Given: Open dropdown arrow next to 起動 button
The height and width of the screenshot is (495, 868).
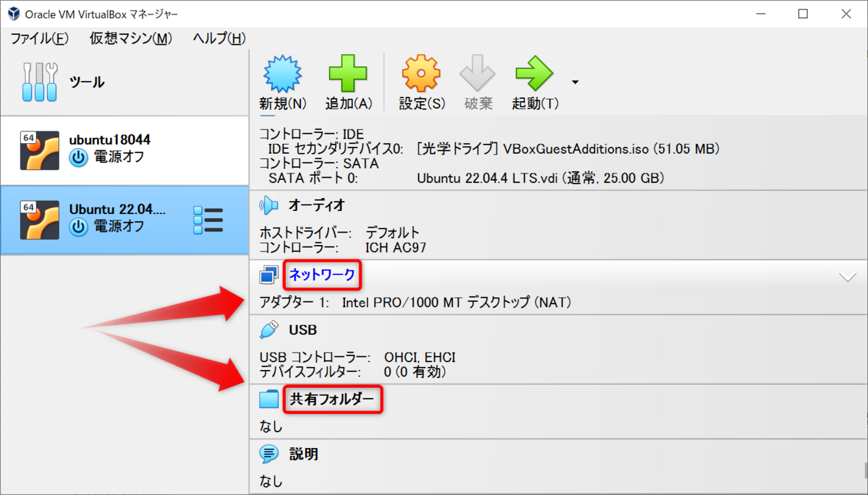Looking at the screenshot, I should [x=575, y=82].
